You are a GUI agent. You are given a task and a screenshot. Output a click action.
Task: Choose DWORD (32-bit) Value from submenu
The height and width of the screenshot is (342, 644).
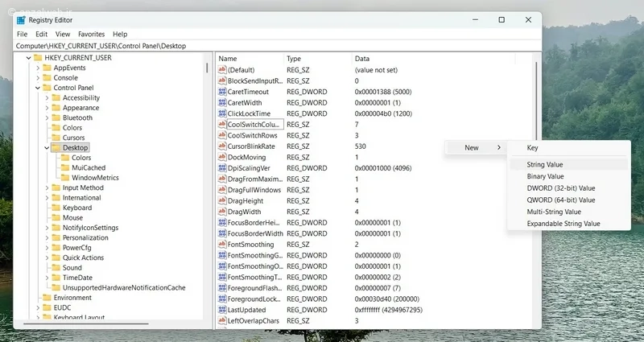point(569,188)
